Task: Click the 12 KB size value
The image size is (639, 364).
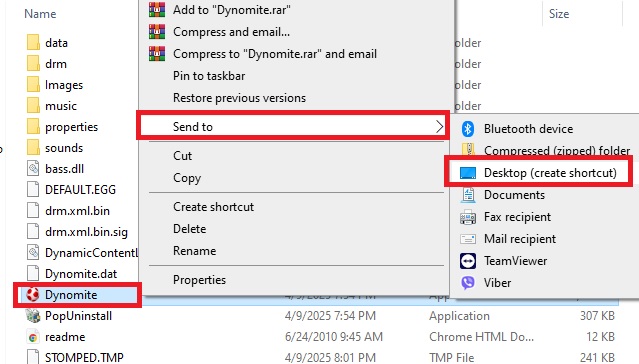Action: (600, 337)
